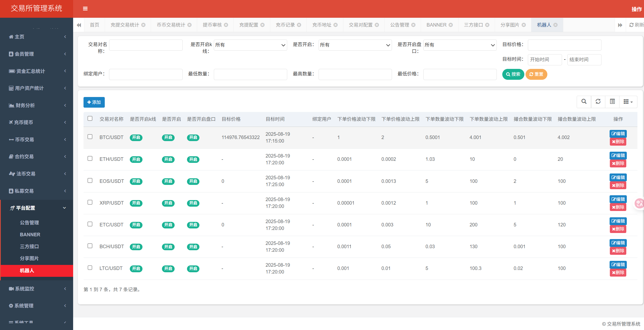The height and width of the screenshot is (330, 644).
Task: Click the 目标价格 filter input field
Action: [x=564, y=45]
